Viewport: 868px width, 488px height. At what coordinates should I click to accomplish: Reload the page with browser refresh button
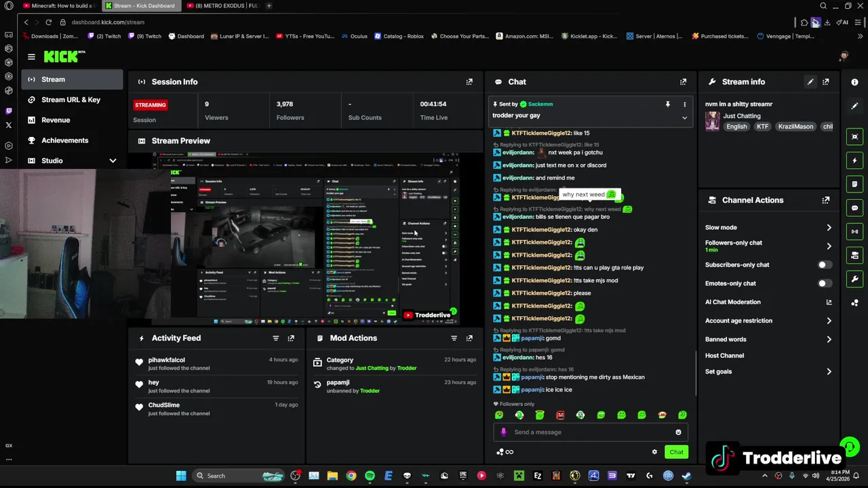48,22
